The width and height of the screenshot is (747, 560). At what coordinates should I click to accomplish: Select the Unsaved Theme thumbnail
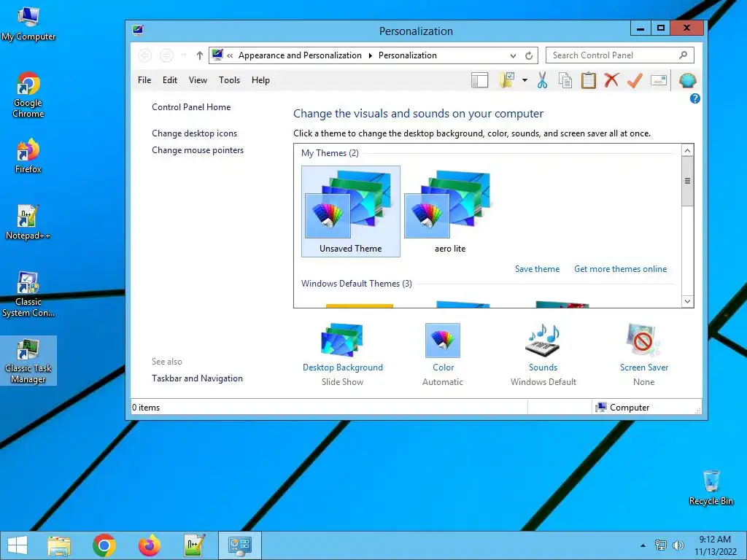tap(351, 211)
